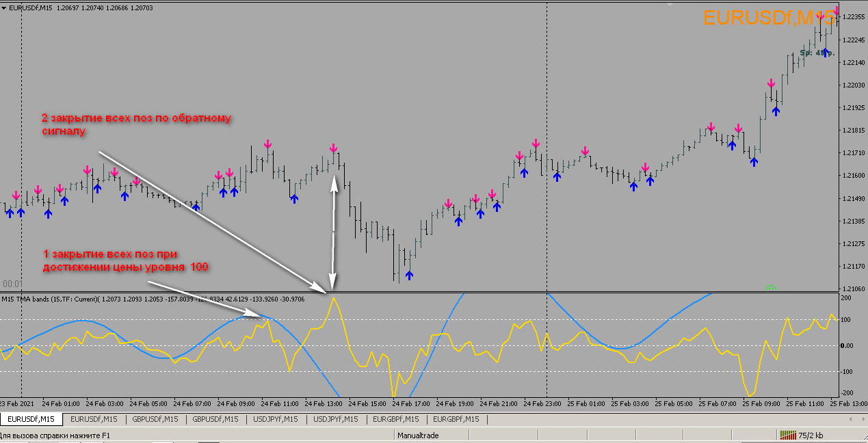The height and width of the screenshot is (443, 868).
Task: Open the chart title dropdown triangle
Action: 5,7
